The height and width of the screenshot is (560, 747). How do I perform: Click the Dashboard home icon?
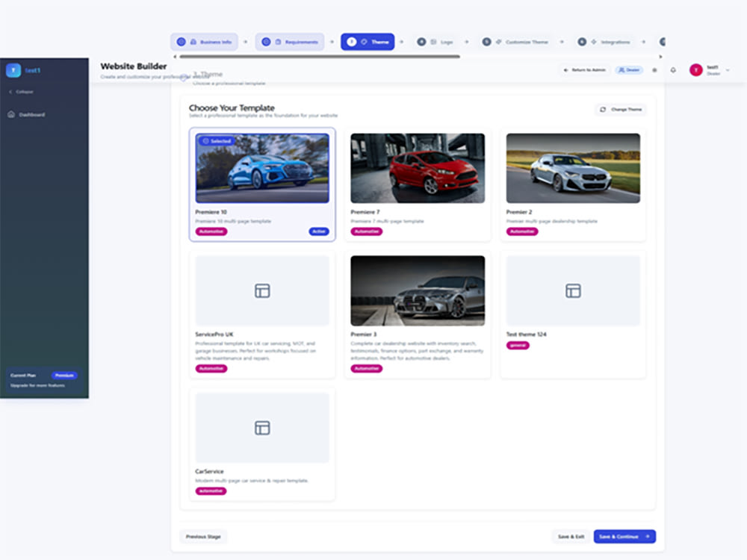[11, 114]
